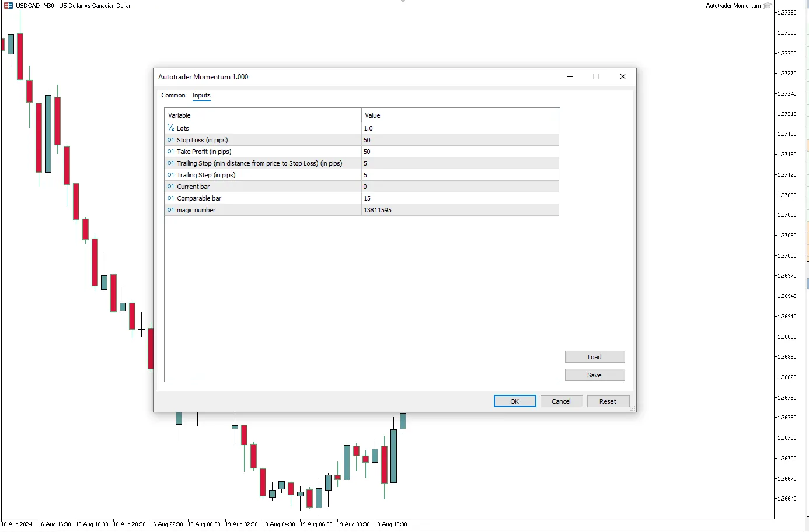Switch to the Common tab
The width and height of the screenshot is (809, 532).
click(x=173, y=95)
